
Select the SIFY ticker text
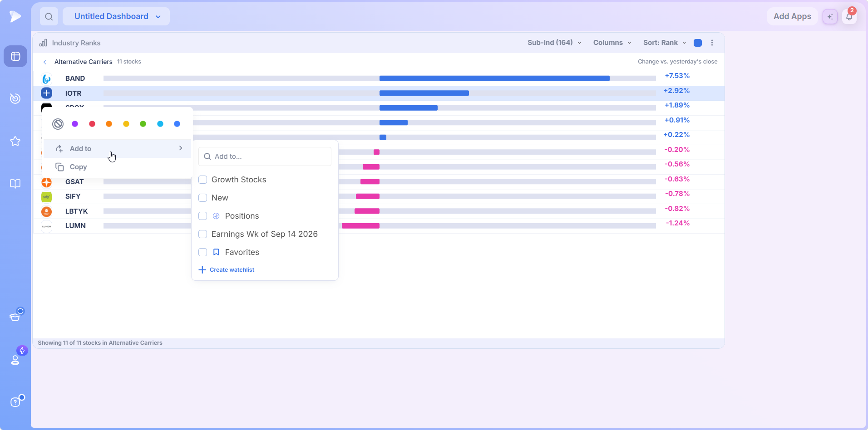point(73,196)
